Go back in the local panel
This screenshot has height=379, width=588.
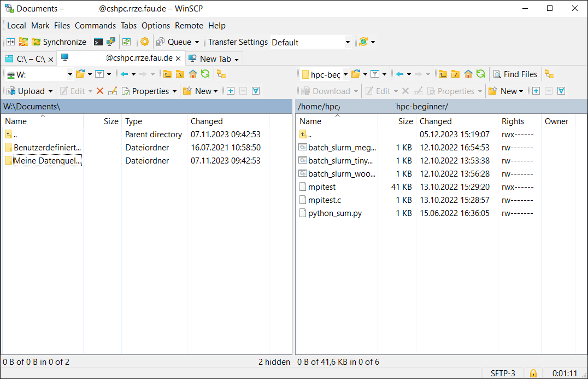125,74
